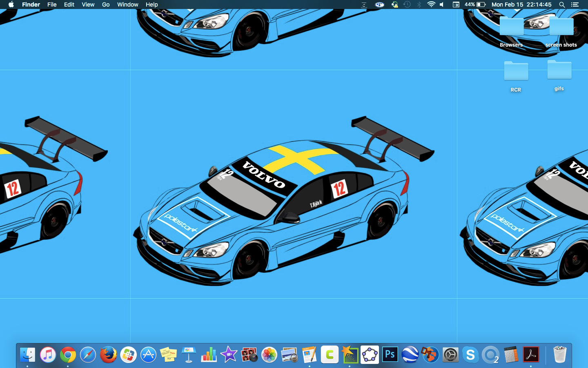Launch iTunes from the dock
This screenshot has height=368, width=588.
point(48,355)
